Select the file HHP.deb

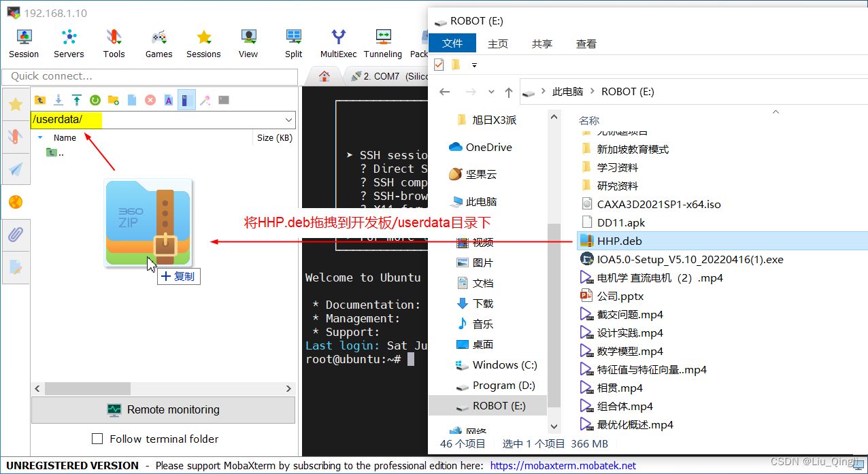722,241
